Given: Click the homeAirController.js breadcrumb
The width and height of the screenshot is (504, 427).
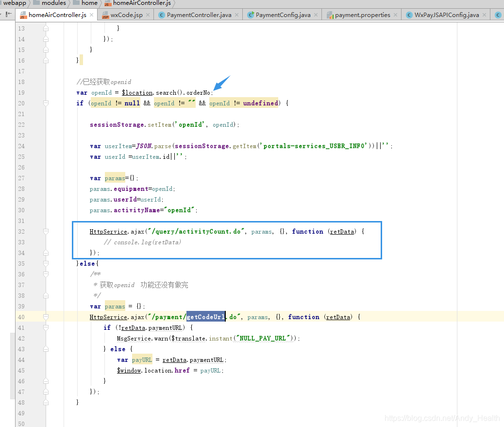Looking at the screenshot, I should click(138, 3).
